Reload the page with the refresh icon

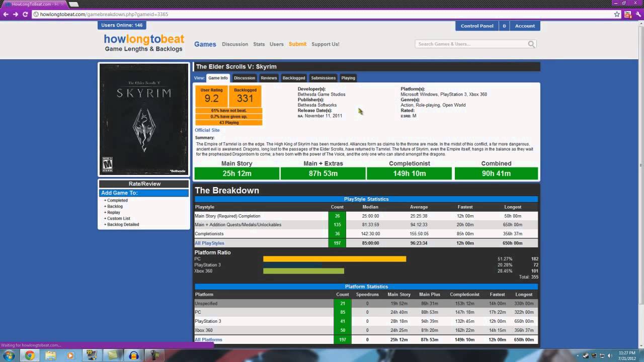25,15
